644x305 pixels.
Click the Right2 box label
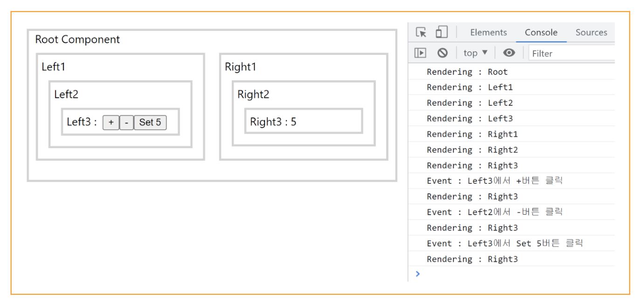[x=254, y=95]
